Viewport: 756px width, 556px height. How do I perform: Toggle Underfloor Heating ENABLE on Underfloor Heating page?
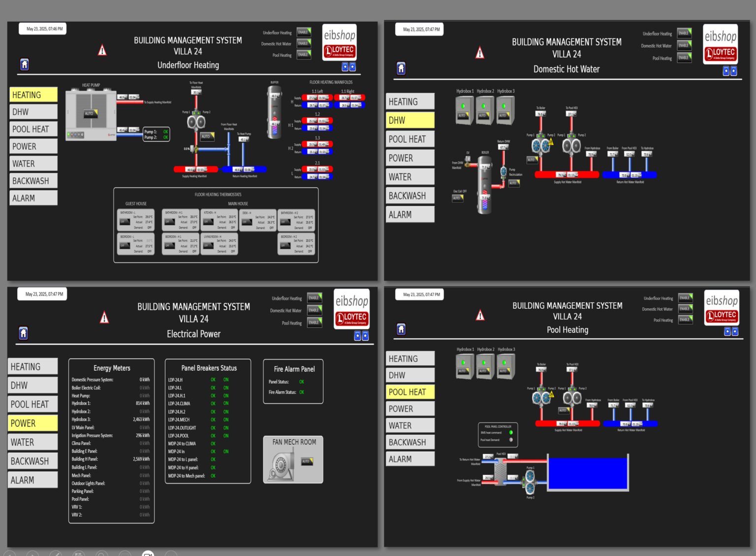[x=304, y=32]
